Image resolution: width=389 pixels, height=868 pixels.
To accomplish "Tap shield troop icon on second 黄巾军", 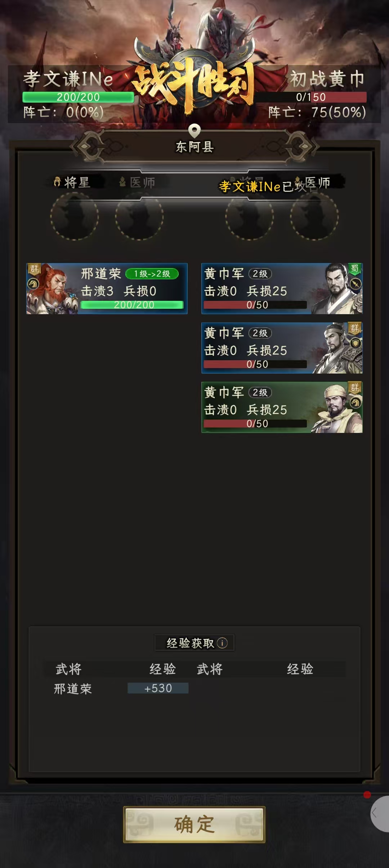I will pos(356,343).
